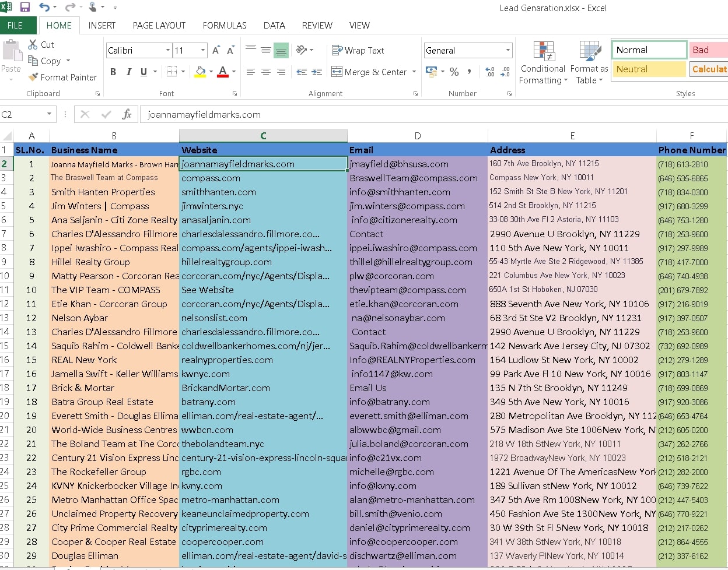
Task: Expand the Calibri font name dropdown
Action: click(168, 51)
